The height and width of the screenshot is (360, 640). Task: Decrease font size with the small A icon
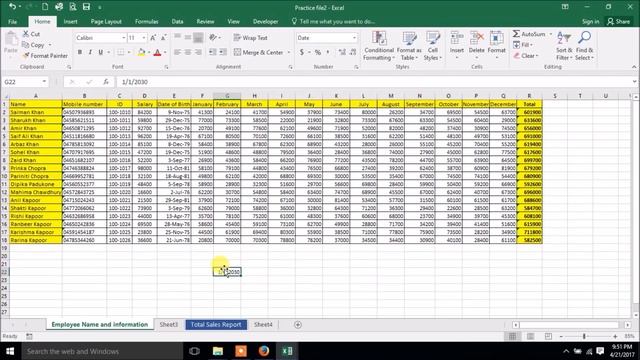[163, 38]
